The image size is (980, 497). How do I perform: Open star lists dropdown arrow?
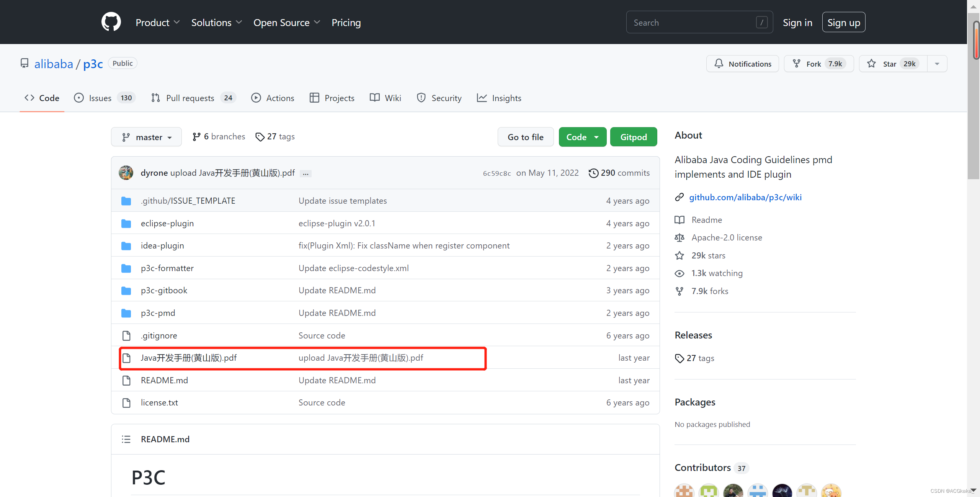point(937,64)
